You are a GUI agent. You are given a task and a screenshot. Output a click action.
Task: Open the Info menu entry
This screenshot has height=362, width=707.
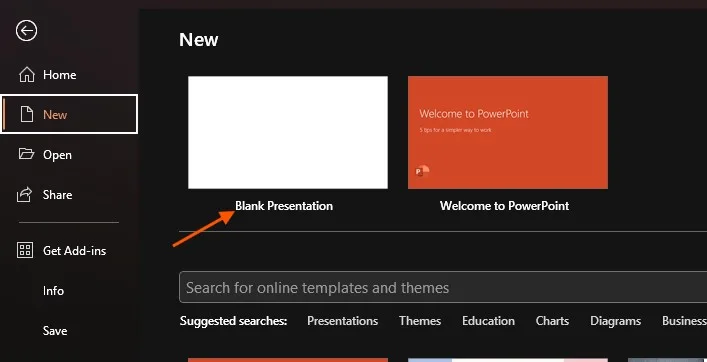coord(53,291)
